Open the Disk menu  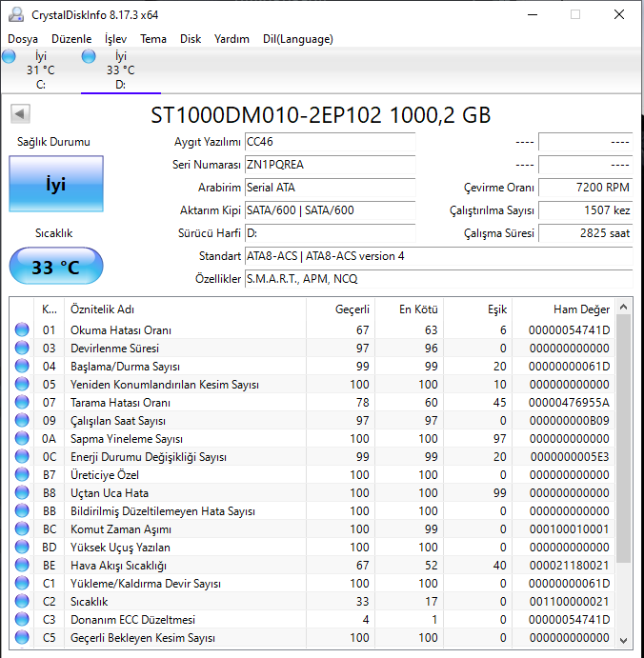click(x=191, y=39)
